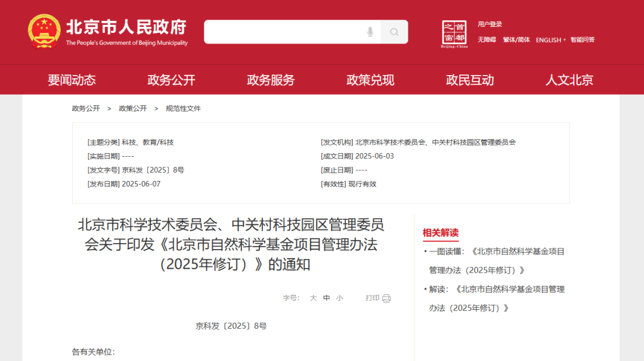Viewport: 644px width, 361px height.
Task: Select medium font size 中
Action: point(326,298)
